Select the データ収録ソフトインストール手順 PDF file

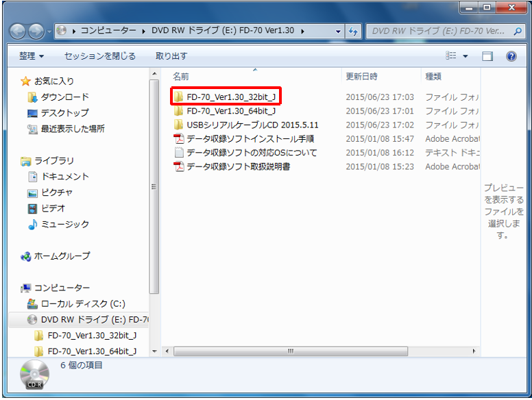pyautogui.click(x=250, y=139)
